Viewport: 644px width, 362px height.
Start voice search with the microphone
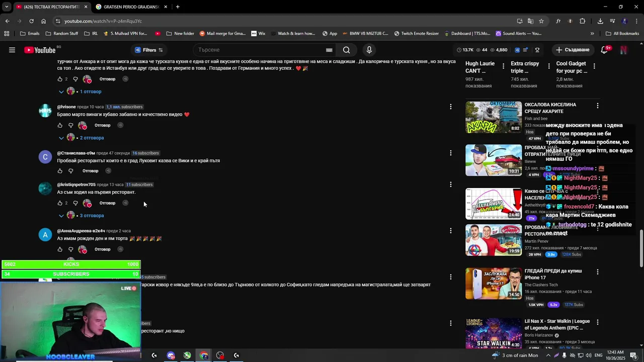click(x=369, y=50)
